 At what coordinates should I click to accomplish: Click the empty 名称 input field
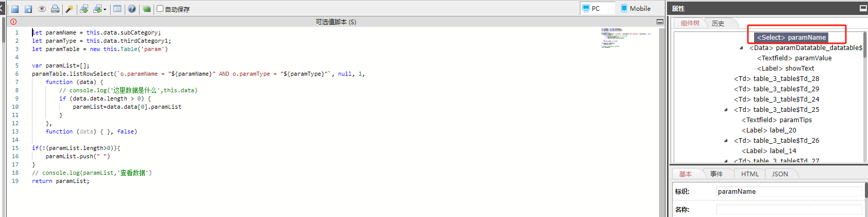pyautogui.click(x=789, y=209)
